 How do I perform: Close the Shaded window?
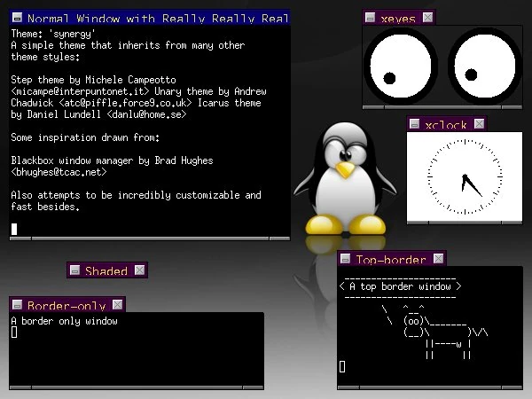[x=139, y=270]
